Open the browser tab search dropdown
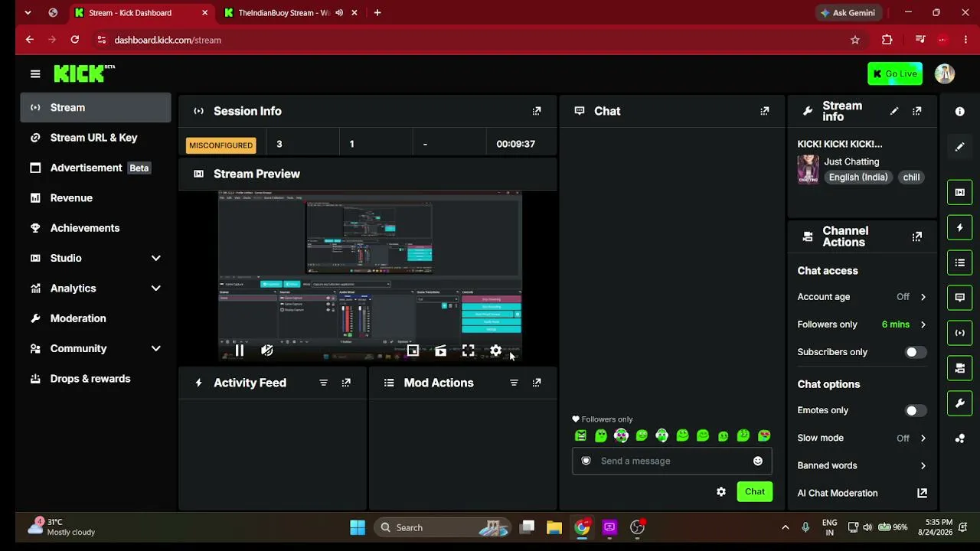The height and width of the screenshot is (551, 980). pos(28,12)
